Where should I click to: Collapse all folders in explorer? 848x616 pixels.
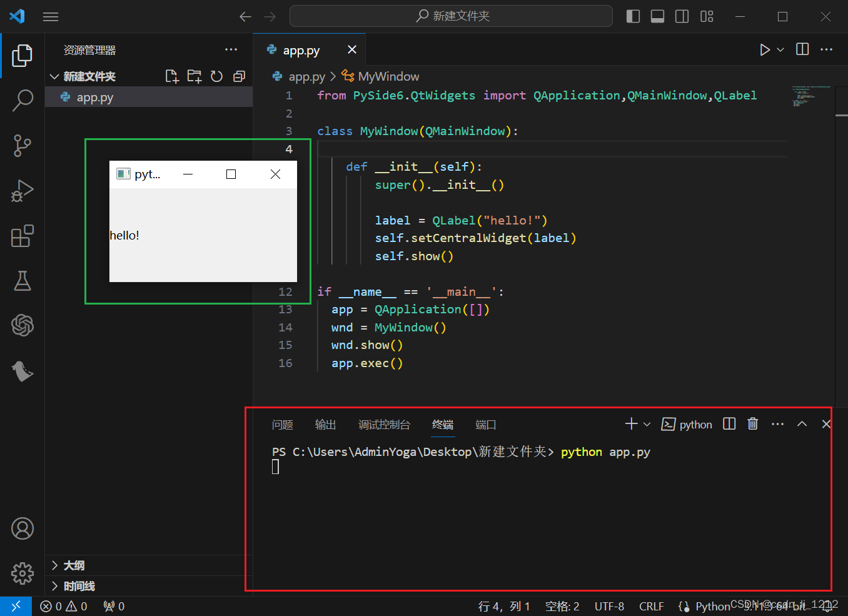click(x=239, y=76)
